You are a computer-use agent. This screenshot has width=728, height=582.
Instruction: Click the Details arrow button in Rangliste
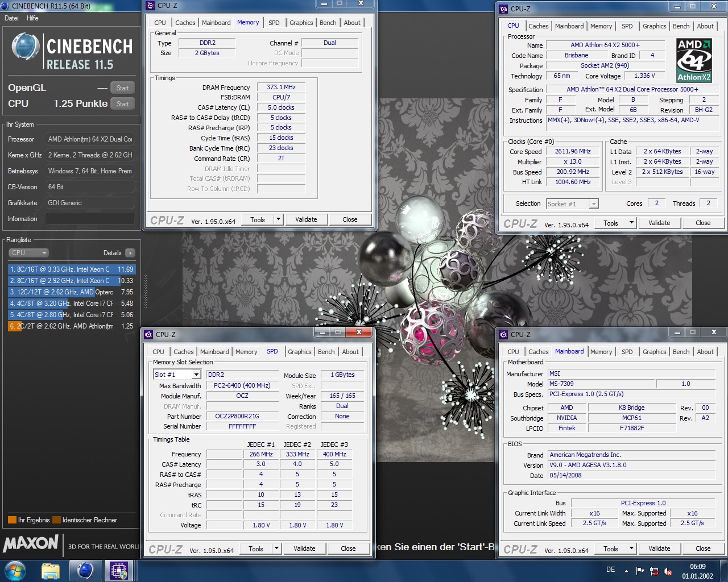[130, 253]
